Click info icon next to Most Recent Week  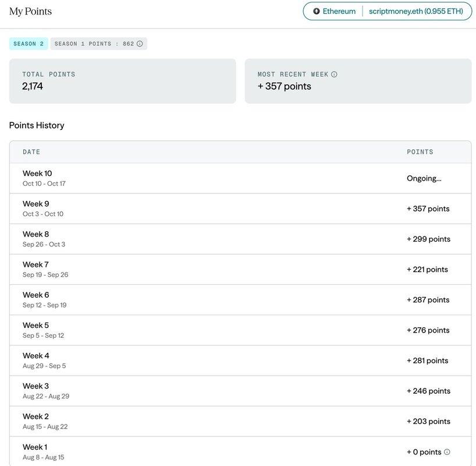[x=334, y=75]
